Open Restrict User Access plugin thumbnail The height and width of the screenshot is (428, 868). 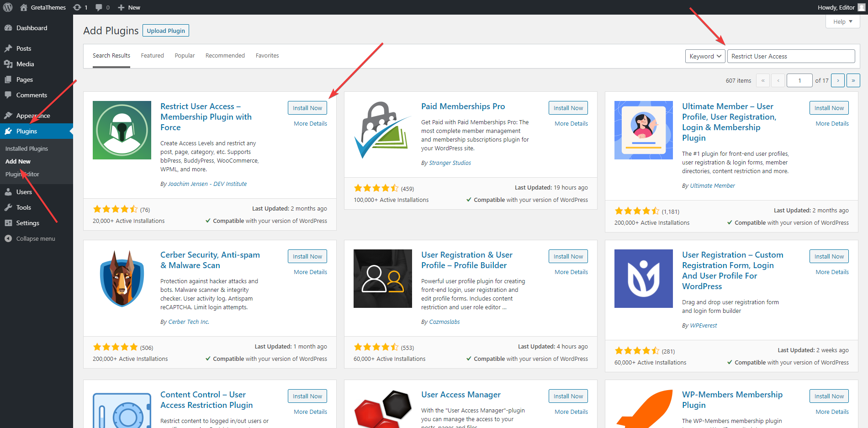coord(122,130)
